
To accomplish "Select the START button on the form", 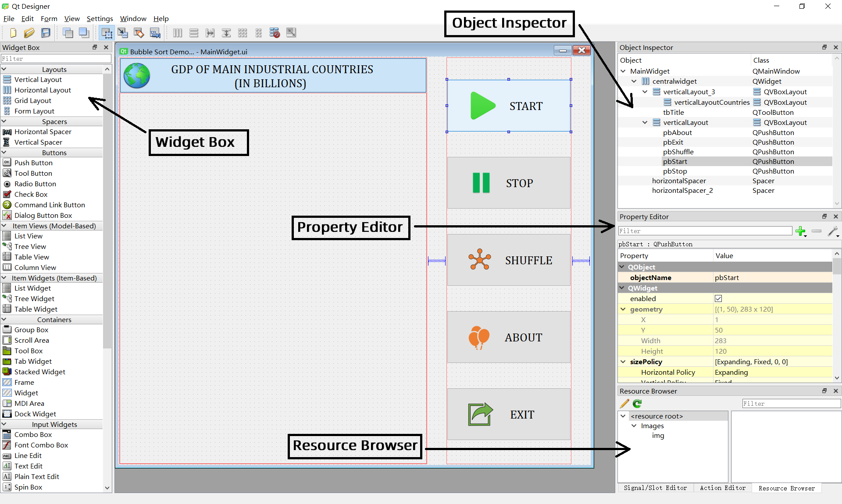I will tap(509, 106).
